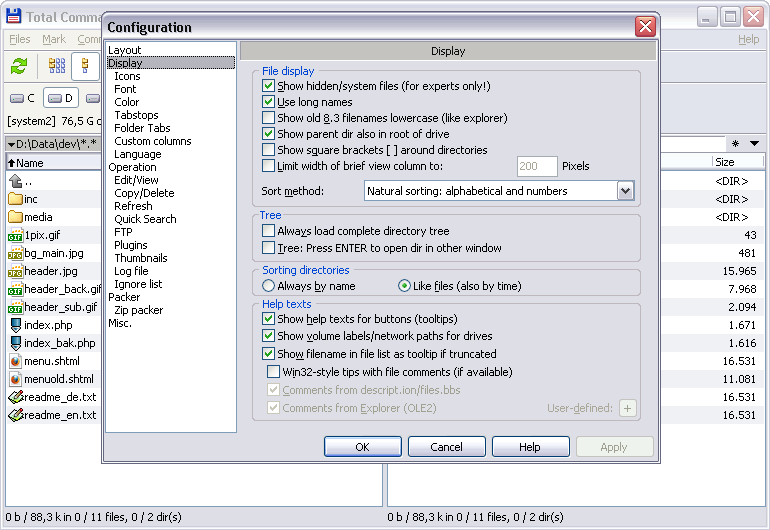
Task: Click the parent directory up-arrow icon
Action: click(x=15, y=181)
